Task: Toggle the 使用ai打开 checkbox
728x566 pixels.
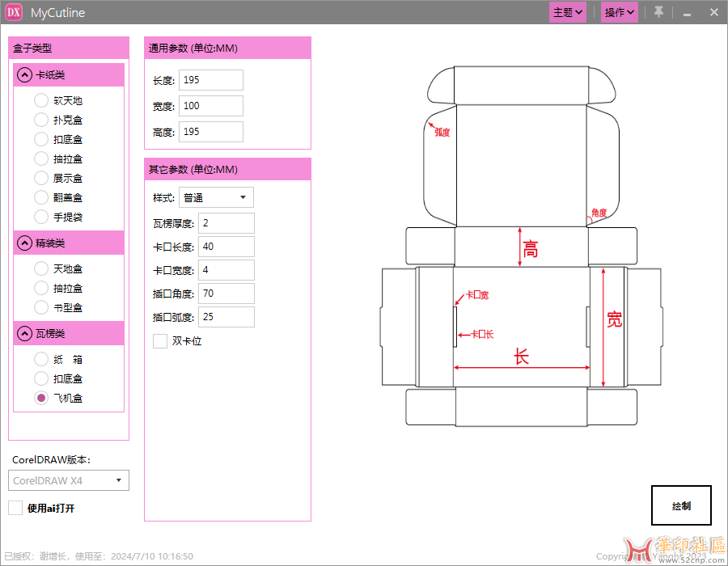Action: [15, 508]
